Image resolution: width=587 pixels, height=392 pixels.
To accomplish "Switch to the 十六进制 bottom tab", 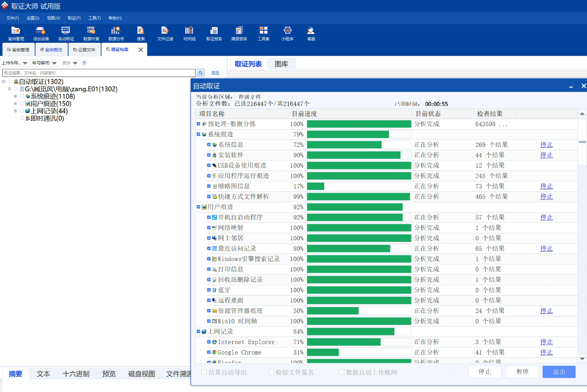I will pyautogui.click(x=76, y=374).
